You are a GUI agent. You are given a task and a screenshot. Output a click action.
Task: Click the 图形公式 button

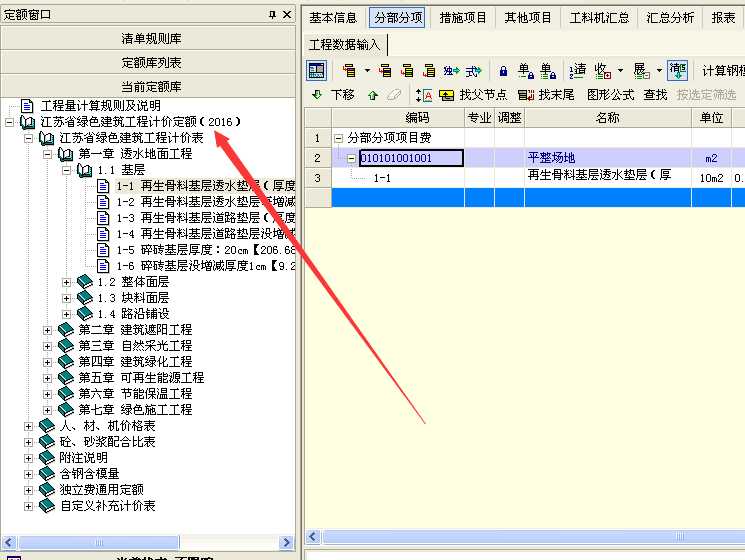coord(610,95)
